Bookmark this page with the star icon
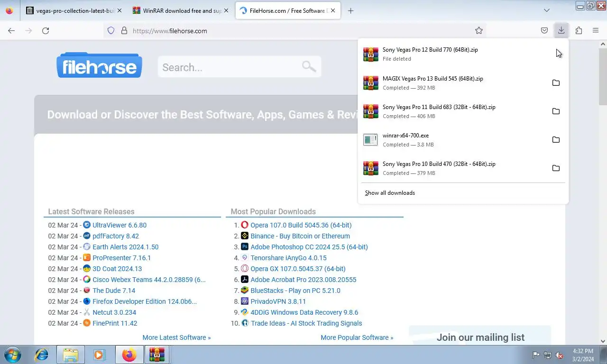This screenshot has height=364, width=607. click(479, 30)
